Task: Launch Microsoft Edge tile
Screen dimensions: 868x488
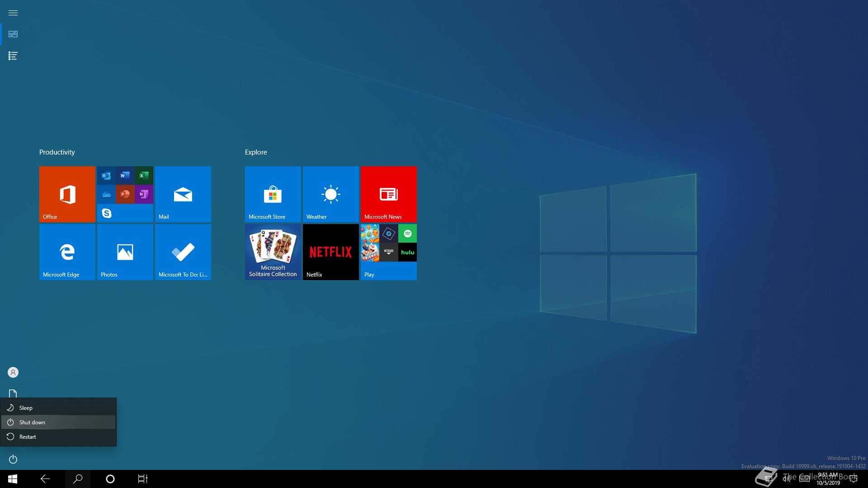Action: (67, 252)
